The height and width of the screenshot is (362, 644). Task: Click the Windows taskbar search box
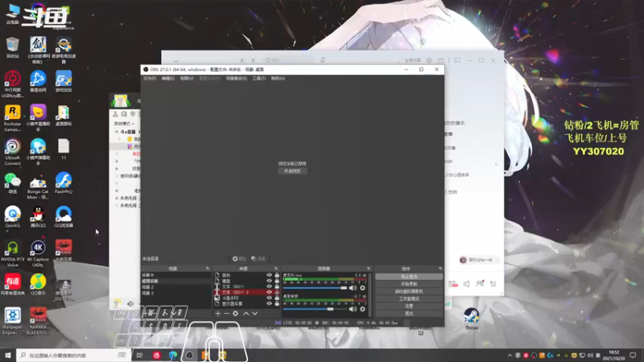[x=75, y=355]
